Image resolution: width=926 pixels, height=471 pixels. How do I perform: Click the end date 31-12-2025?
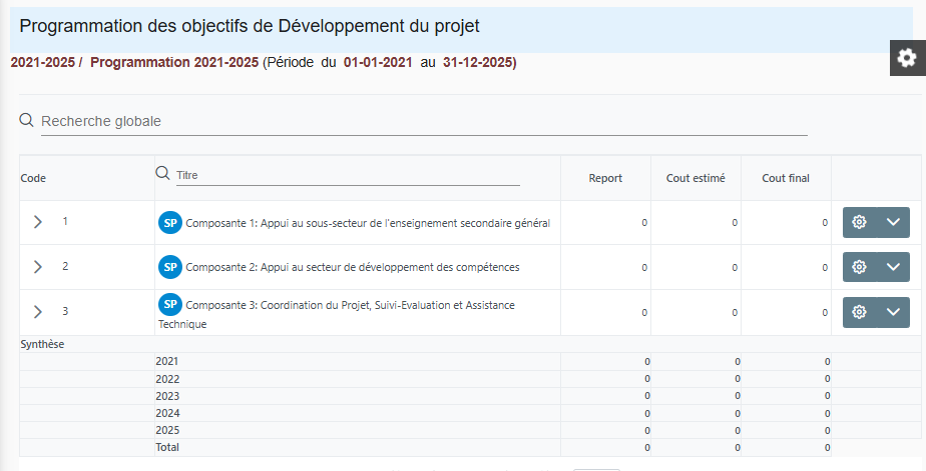478,63
